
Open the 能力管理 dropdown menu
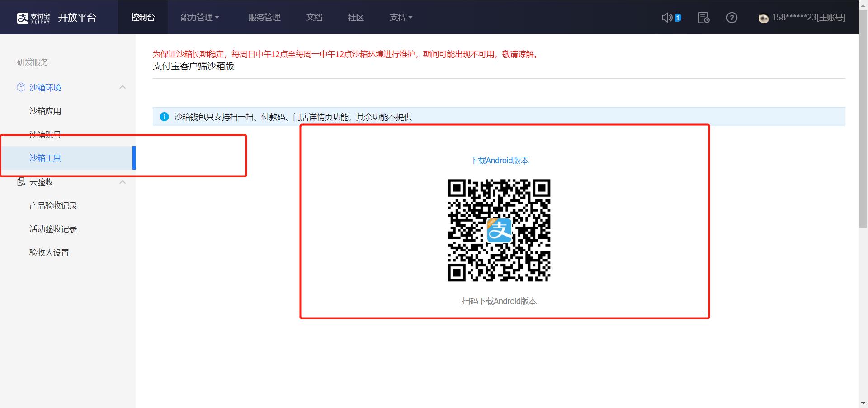click(200, 17)
